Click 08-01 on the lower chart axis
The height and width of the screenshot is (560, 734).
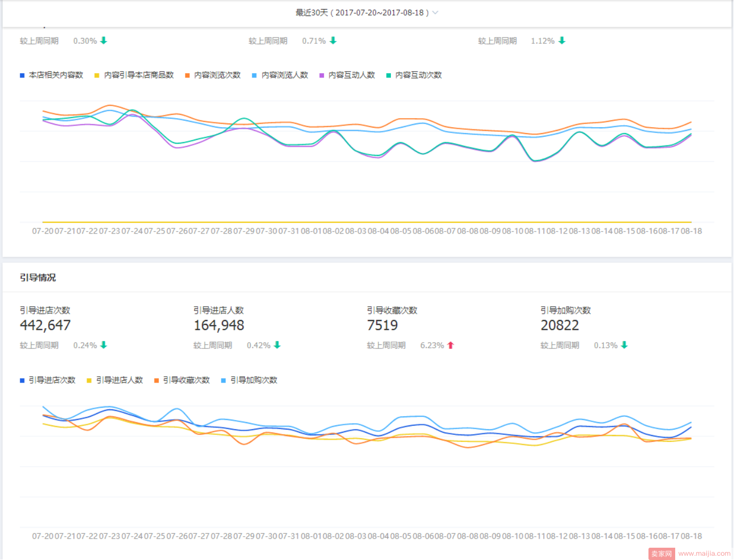pyautogui.click(x=311, y=536)
